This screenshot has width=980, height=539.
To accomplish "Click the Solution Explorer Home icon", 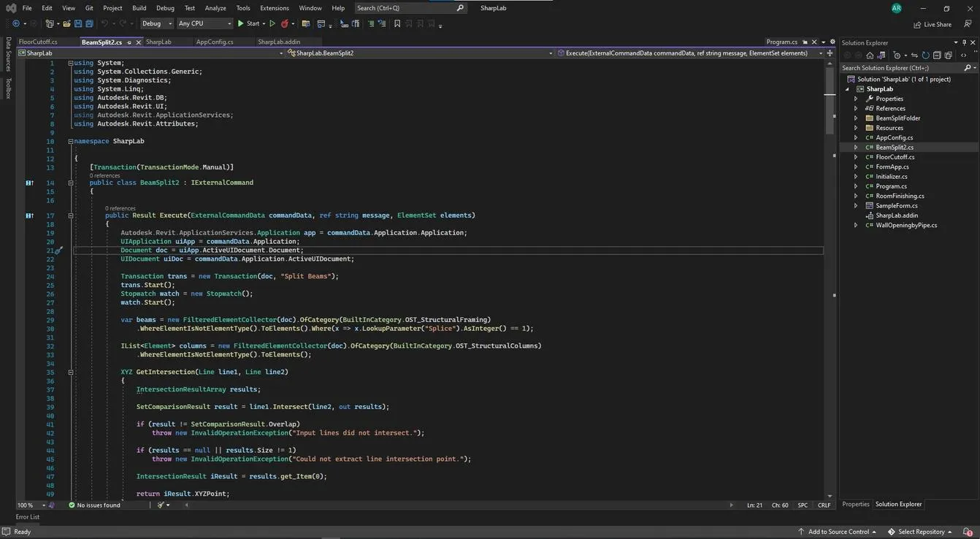I will pos(870,56).
